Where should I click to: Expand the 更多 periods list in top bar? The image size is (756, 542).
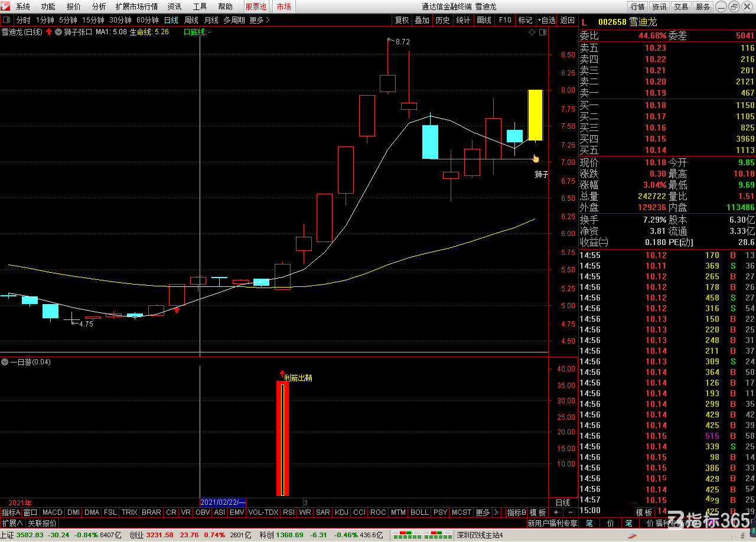259,20
